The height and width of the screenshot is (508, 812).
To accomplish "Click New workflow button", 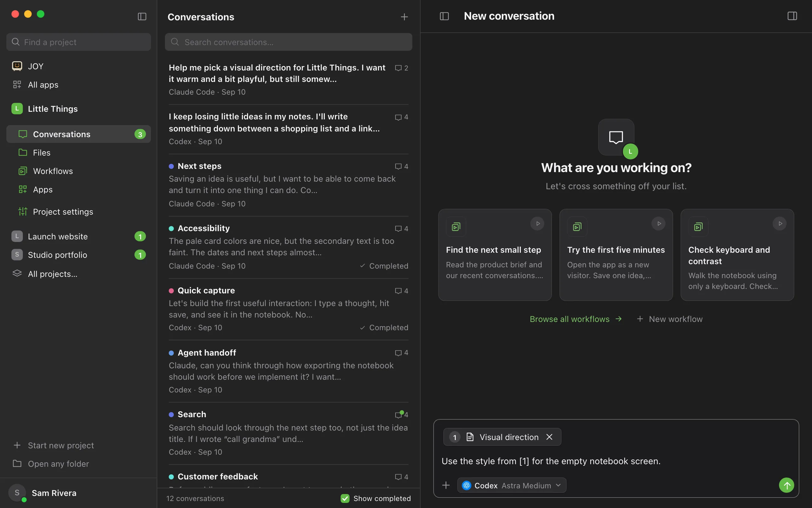I will tap(670, 319).
